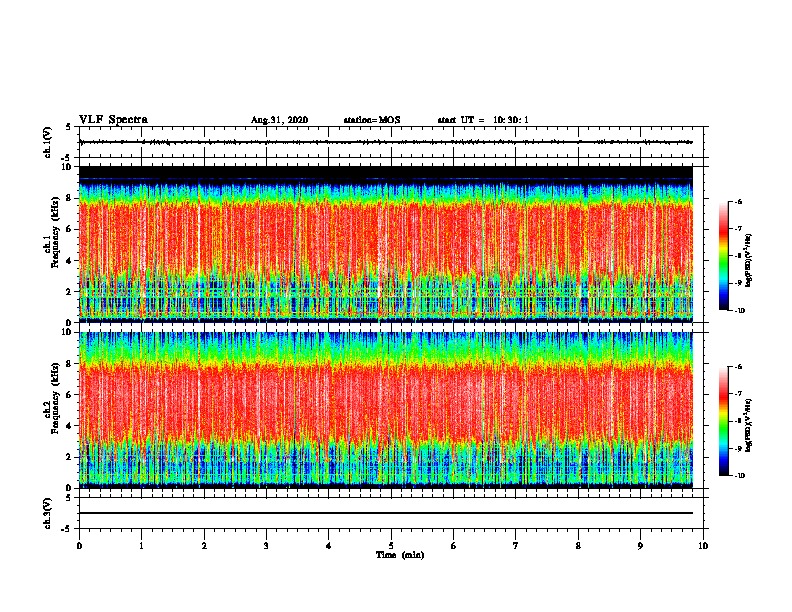Viewport: 792px width, 612px height.
Task: Click time axis tick label "2"
Action: point(204,546)
